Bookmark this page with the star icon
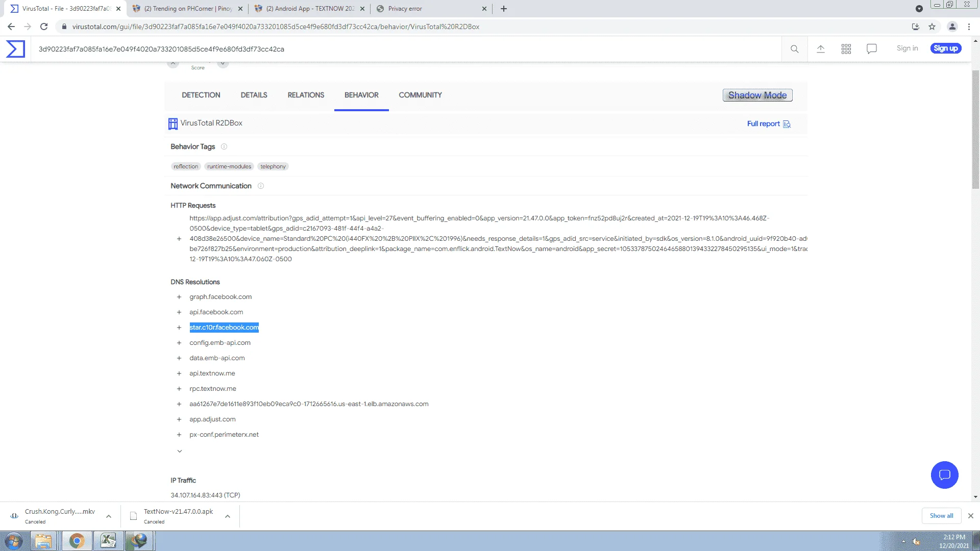This screenshot has width=980, height=551. click(932, 27)
